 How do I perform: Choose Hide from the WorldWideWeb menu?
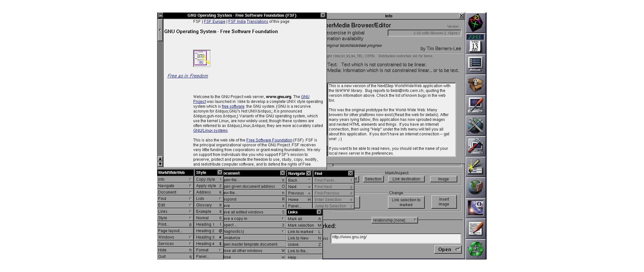175,250
